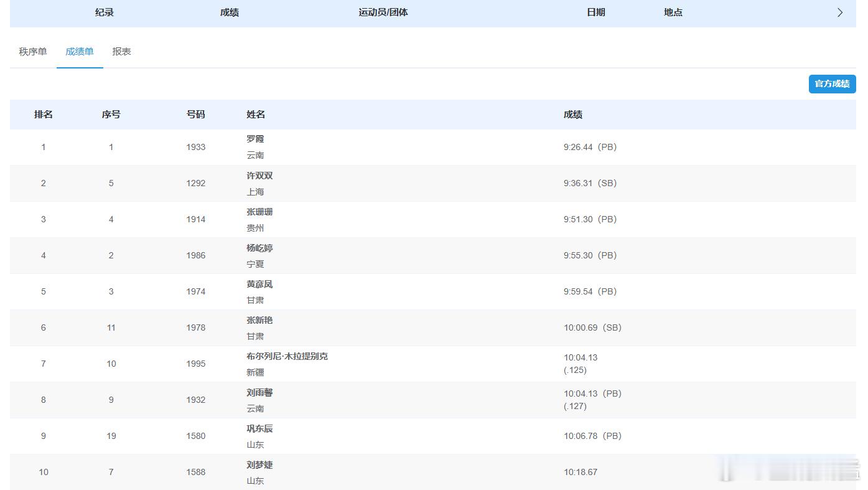Click the 地点 header in top bar
The image size is (868, 490).
(673, 12)
